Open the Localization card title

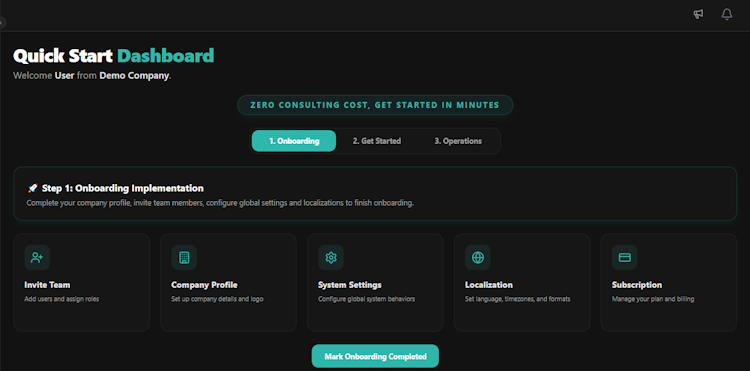click(489, 285)
